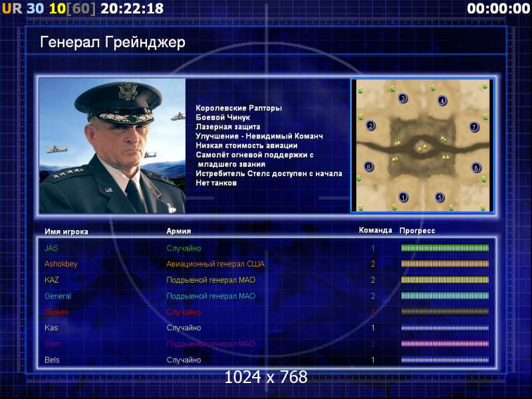Image resolution: width=532 pixels, height=399 pixels.
Task: Choose start position 7 on the map
Action: (x=474, y=127)
